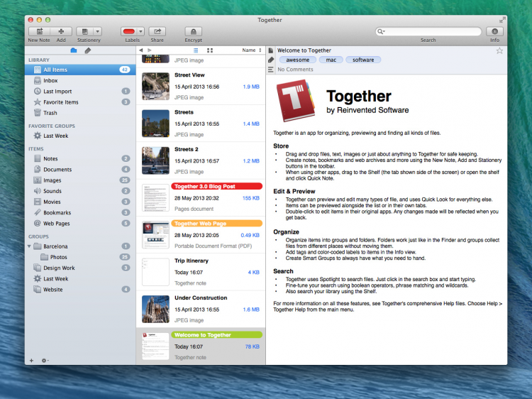Image resolution: width=532 pixels, height=399 pixels.
Task: Select Images under Items
Action: tap(80, 180)
